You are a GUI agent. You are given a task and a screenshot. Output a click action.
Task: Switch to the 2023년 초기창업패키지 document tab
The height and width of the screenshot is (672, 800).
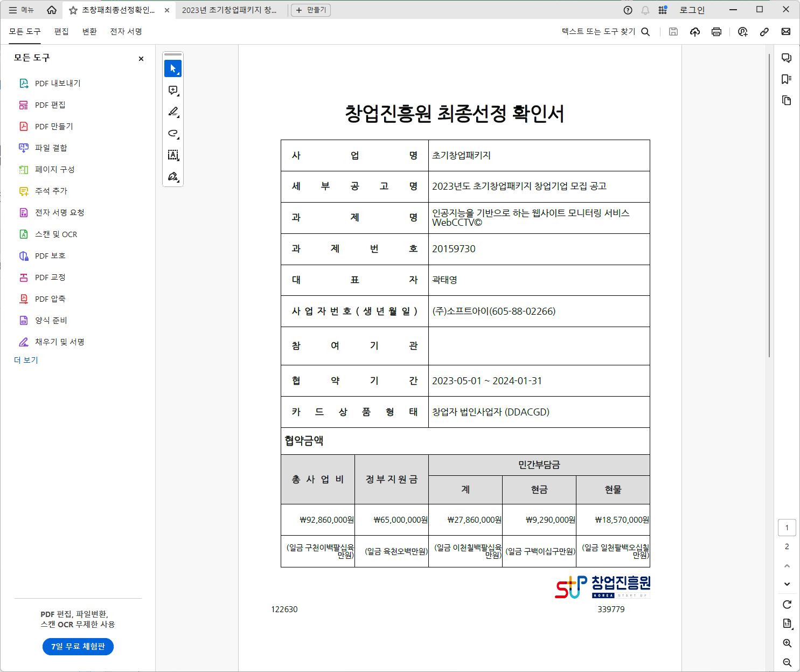pyautogui.click(x=231, y=10)
